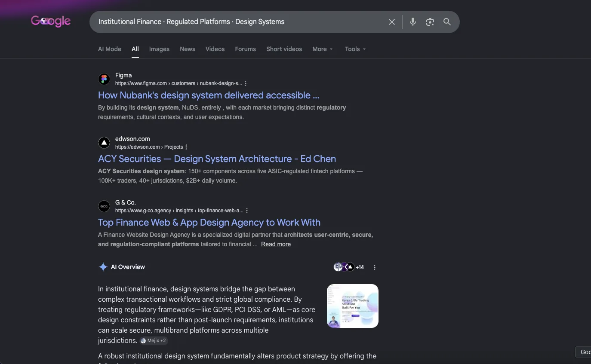This screenshot has height=364, width=591.
Task: Open the Nubank design system result
Action: click(209, 95)
